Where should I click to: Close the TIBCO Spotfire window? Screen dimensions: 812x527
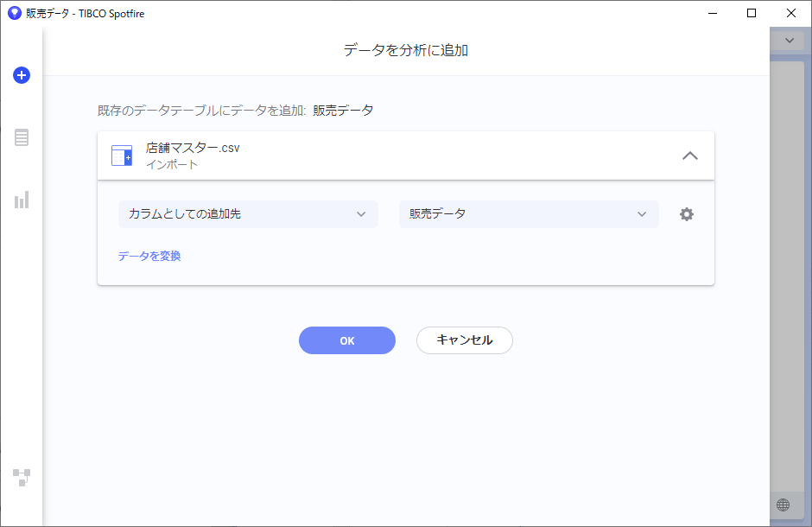[790, 14]
